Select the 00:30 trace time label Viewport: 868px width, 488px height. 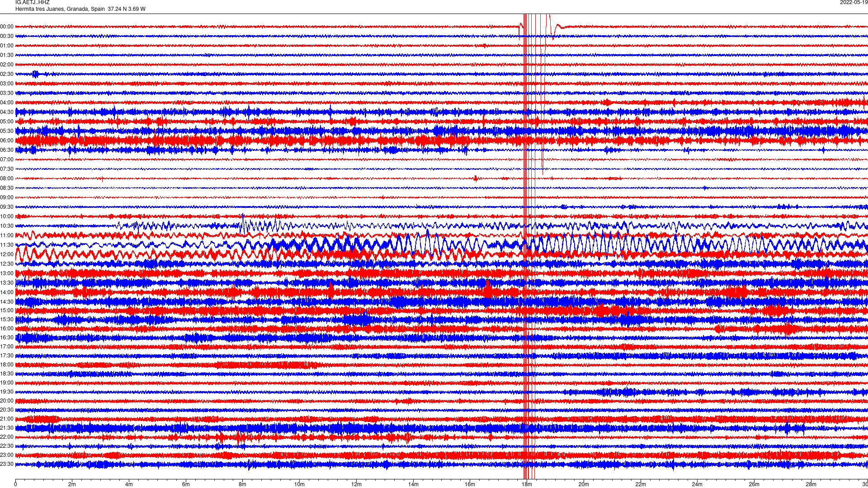click(x=7, y=36)
